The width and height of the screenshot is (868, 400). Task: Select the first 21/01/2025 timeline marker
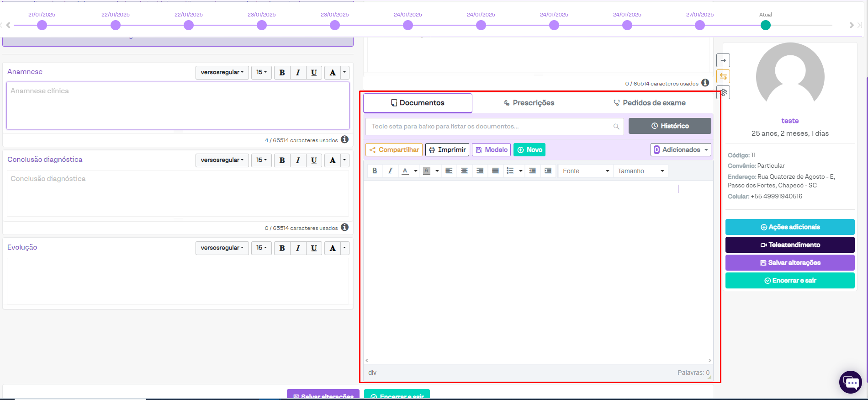[42, 25]
